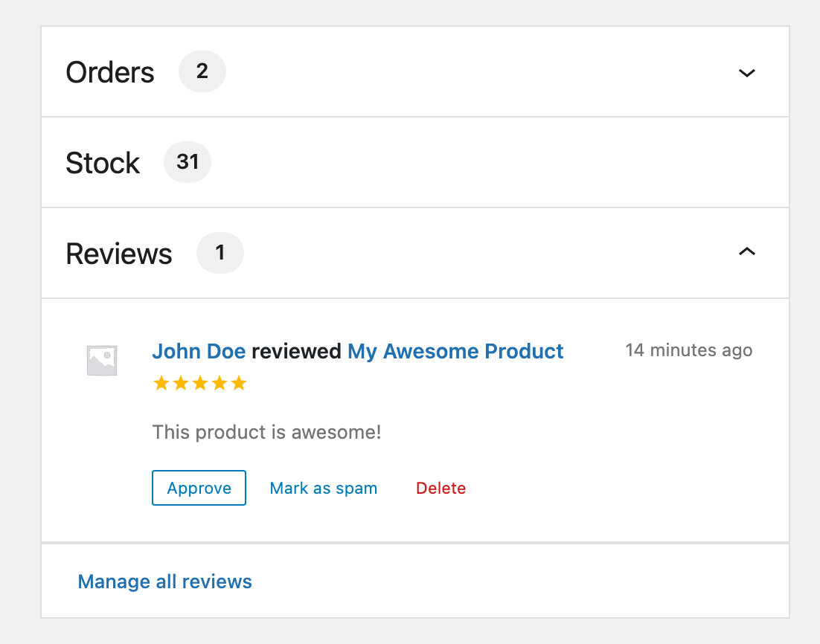Select the fifth star in the rating

tap(237, 382)
